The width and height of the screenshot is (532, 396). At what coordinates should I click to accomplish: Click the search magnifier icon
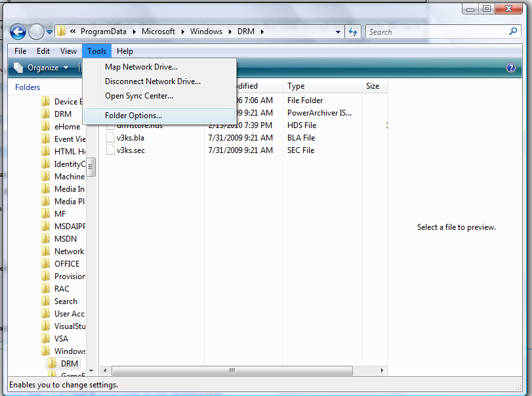pos(512,32)
